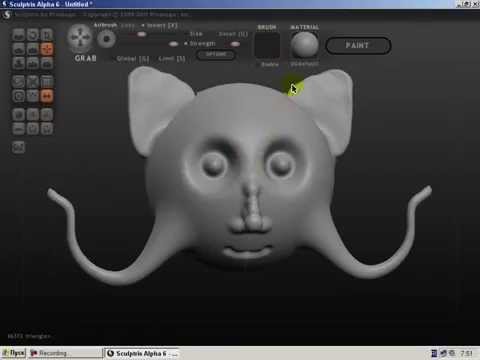The height and width of the screenshot is (360, 480).
Task: Create a New sphere
Action: 19,114
